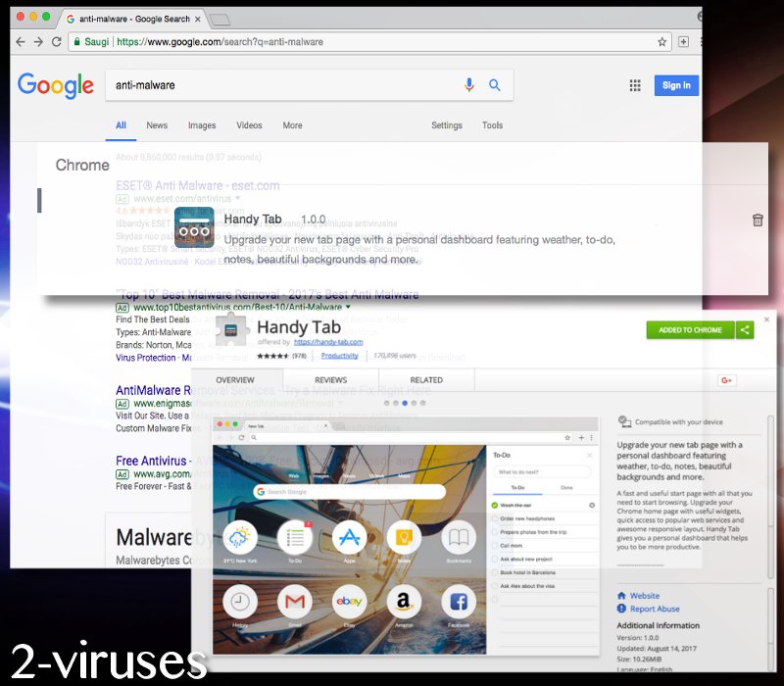Click the voice search microphone icon
784x686 pixels.
point(469,85)
